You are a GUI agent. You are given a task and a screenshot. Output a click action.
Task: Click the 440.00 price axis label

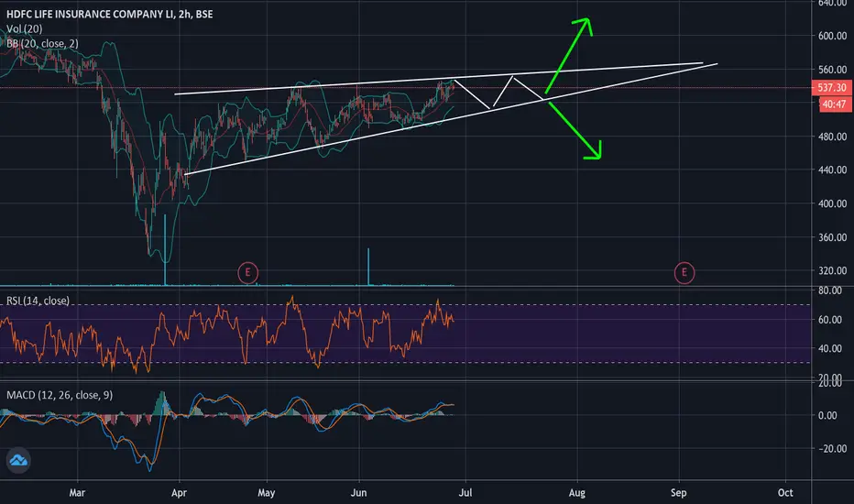tap(832, 170)
